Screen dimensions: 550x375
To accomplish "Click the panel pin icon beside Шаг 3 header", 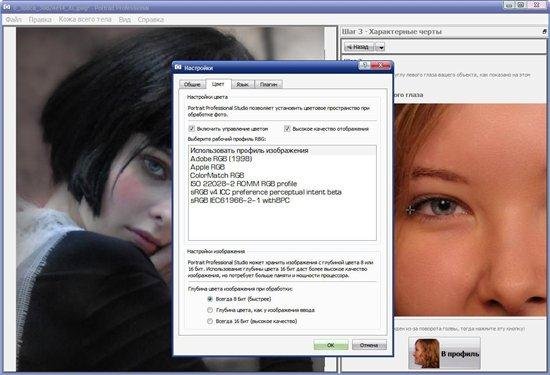I will tap(544, 32).
